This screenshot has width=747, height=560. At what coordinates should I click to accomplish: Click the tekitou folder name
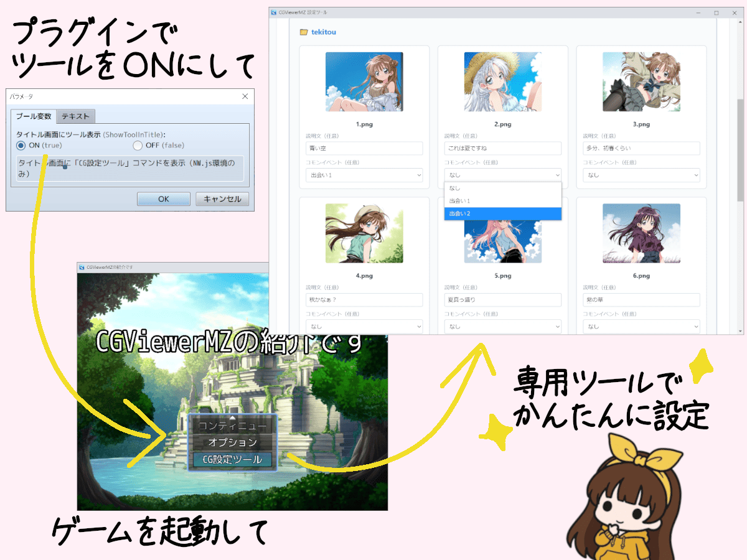[x=324, y=32]
